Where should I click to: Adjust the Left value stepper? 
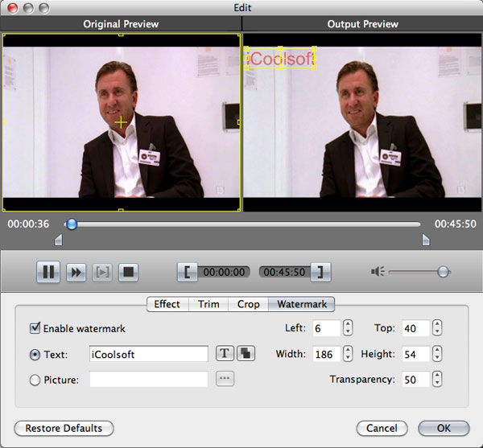tap(348, 328)
